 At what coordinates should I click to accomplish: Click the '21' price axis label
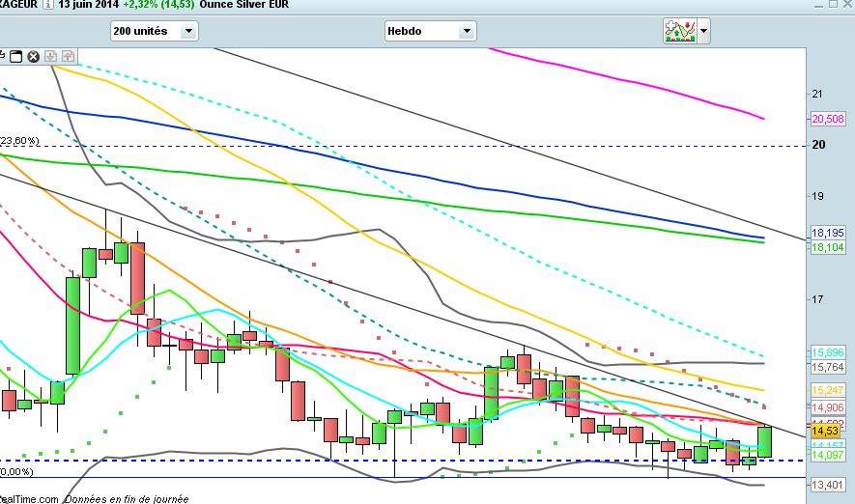click(816, 94)
